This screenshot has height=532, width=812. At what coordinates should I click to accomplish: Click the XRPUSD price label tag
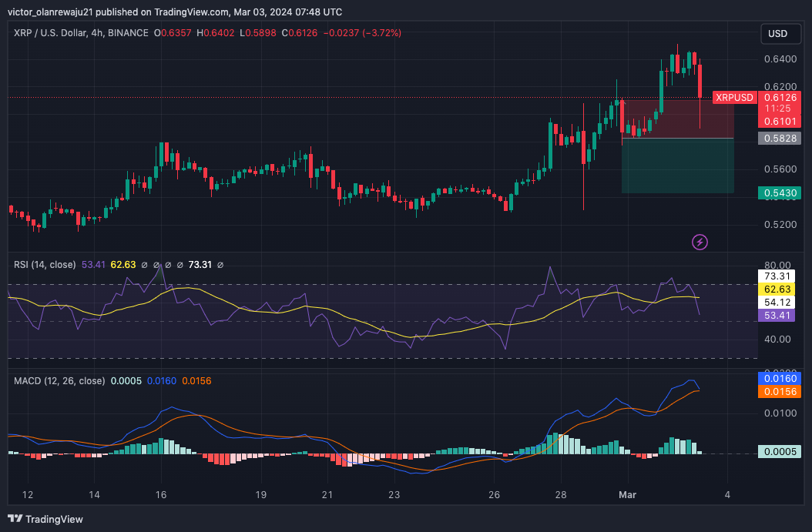coord(734,97)
